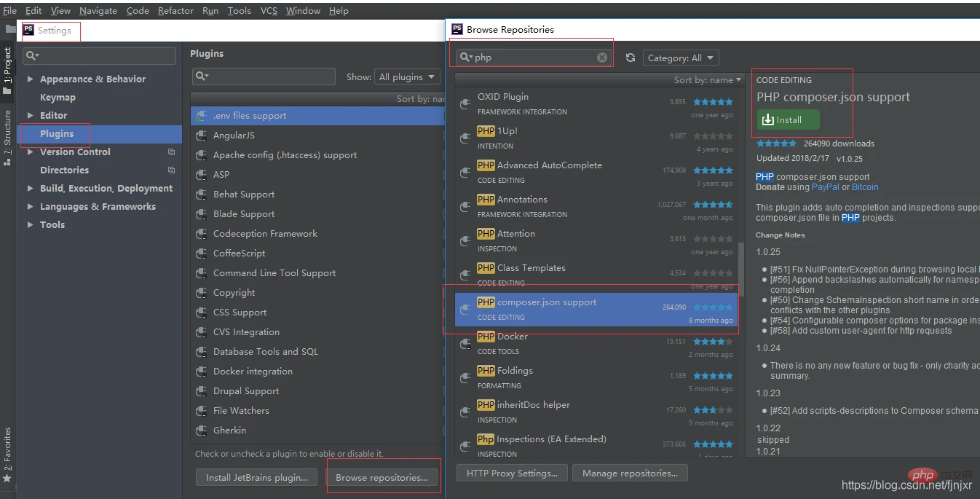Open the VCS menu

[269, 10]
